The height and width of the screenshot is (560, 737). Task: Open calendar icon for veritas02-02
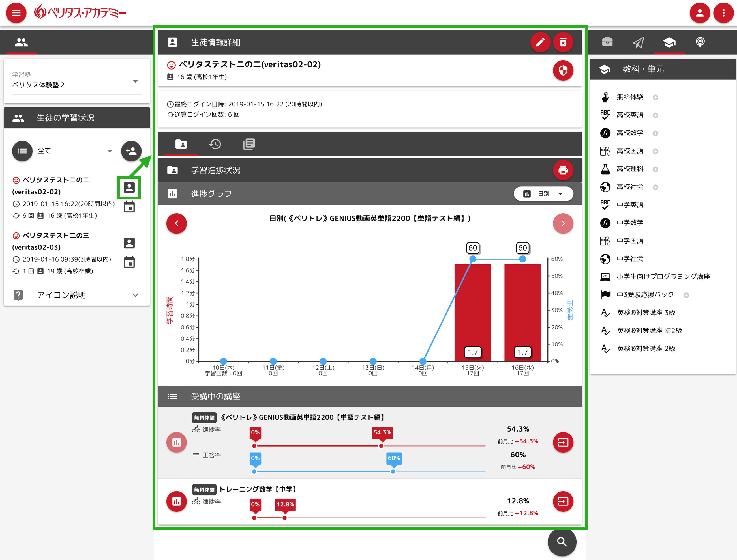pos(129,207)
